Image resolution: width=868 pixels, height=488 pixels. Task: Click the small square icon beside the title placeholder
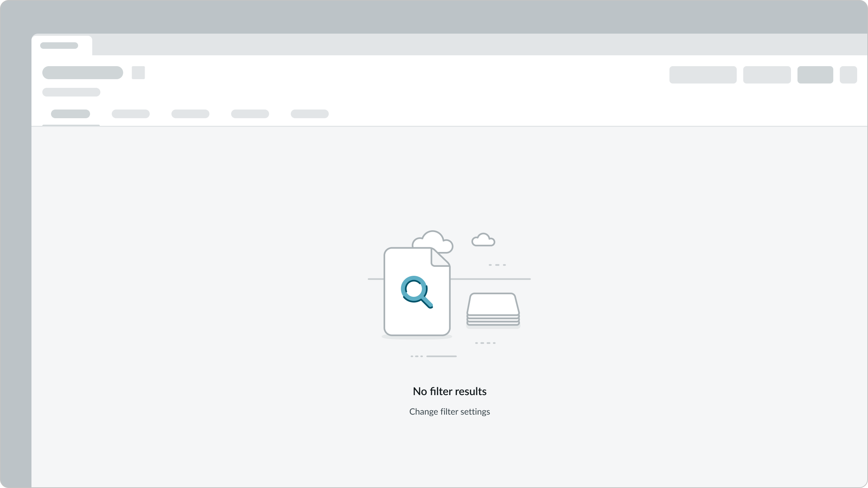tap(138, 73)
